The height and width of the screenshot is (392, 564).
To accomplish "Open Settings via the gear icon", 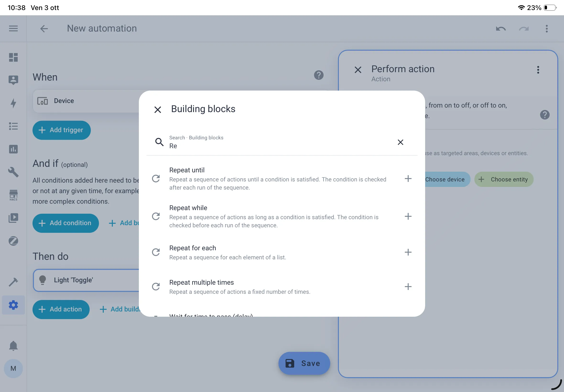I will click(14, 305).
